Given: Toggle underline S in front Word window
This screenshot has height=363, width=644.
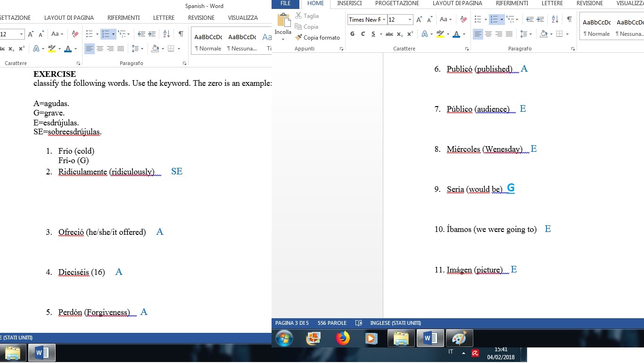Looking at the screenshot, I should point(373,34).
